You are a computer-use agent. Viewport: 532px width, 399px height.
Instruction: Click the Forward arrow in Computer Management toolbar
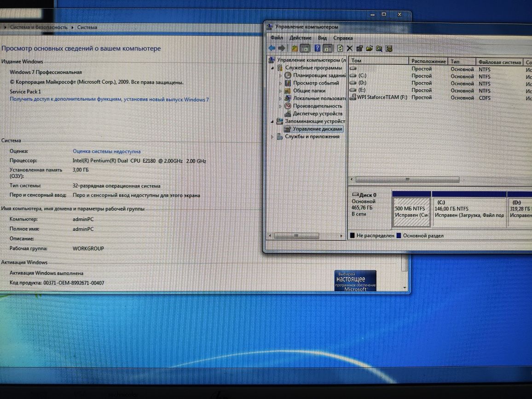282,48
